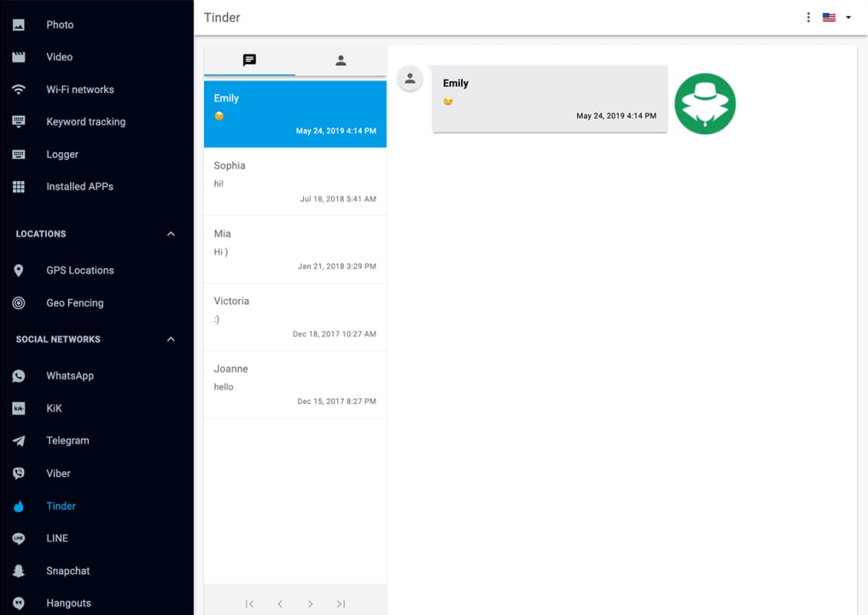Select the Telegram icon in the sidebar

pyautogui.click(x=18, y=440)
